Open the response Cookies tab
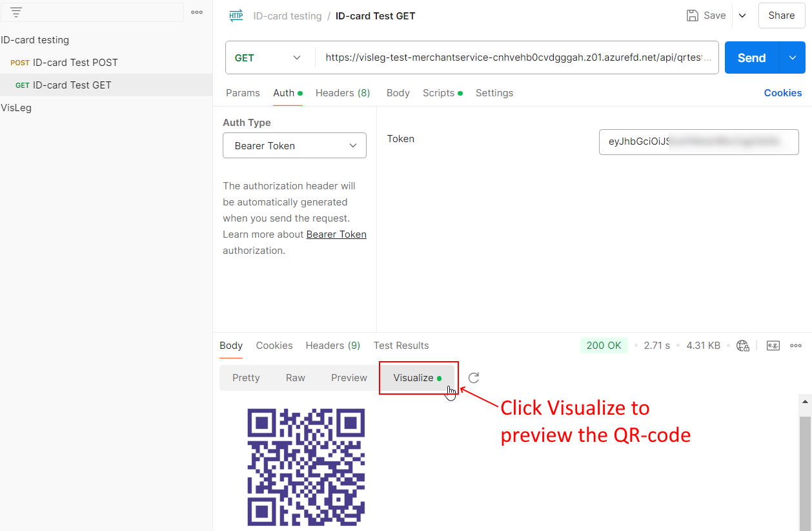Image resolution: width=812 pixels, height=531 pixels. [274, 346]
